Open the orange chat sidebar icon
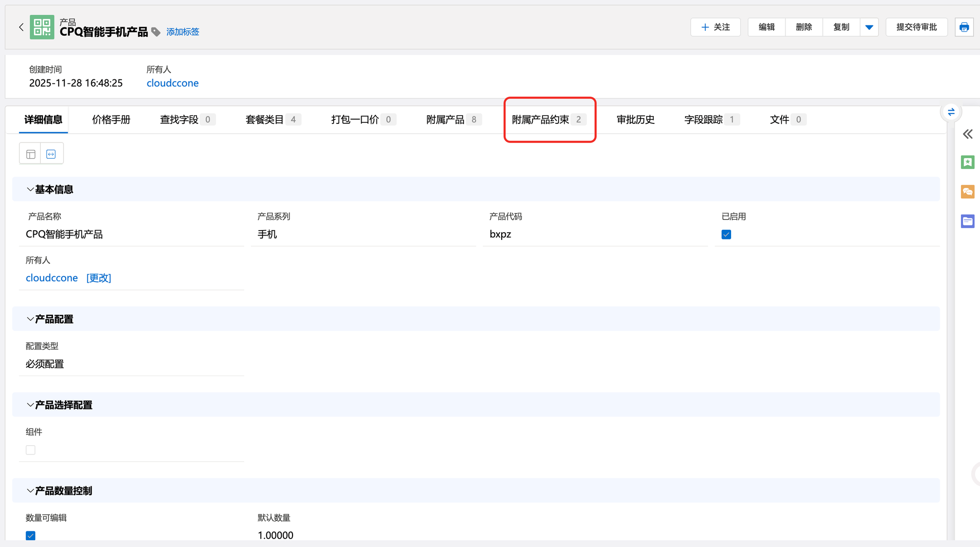 tap(967, 191)
